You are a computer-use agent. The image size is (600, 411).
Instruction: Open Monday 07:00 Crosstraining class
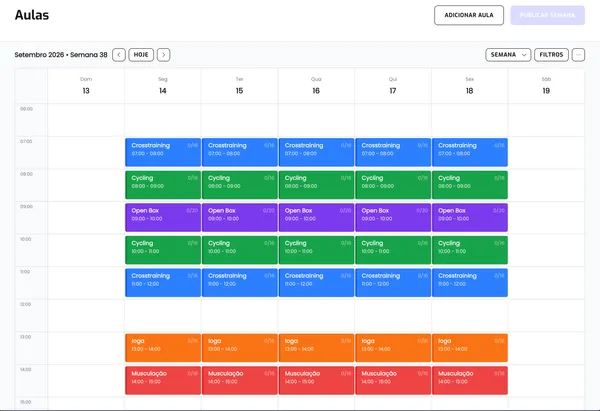coord(163,152)
